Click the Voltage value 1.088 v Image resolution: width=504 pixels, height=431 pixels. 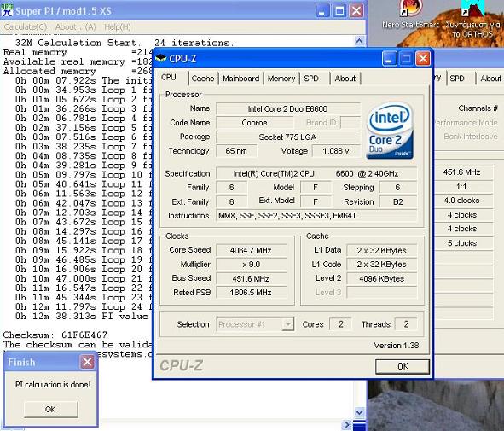tap(336, 151)
